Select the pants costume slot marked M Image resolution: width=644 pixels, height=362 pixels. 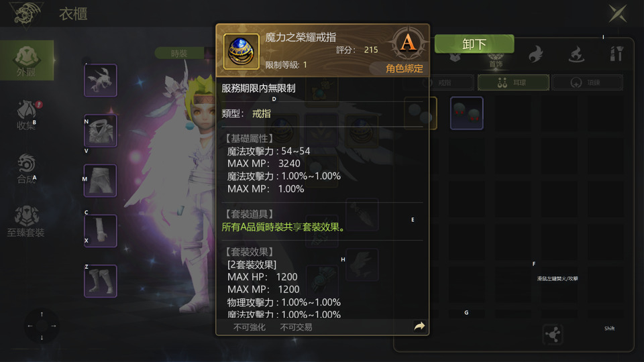pos(101,180)
